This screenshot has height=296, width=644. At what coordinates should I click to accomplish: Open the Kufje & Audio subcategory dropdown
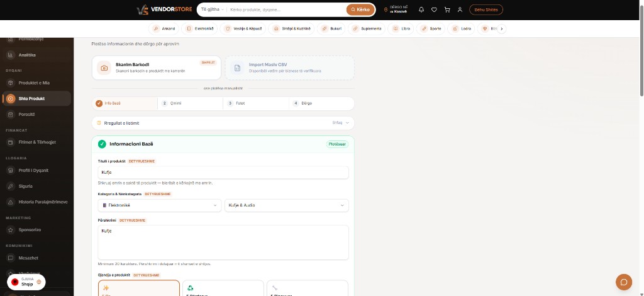[286, 205]
